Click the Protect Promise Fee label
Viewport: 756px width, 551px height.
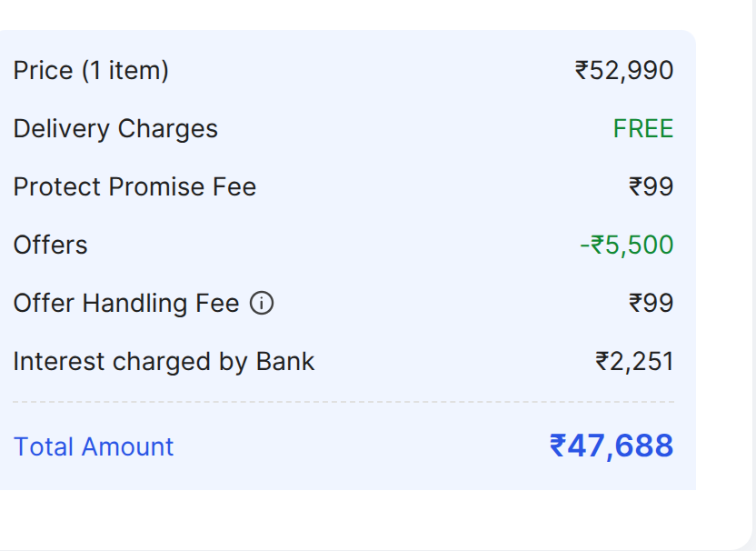pyautogui.click(x=134, y=187)
